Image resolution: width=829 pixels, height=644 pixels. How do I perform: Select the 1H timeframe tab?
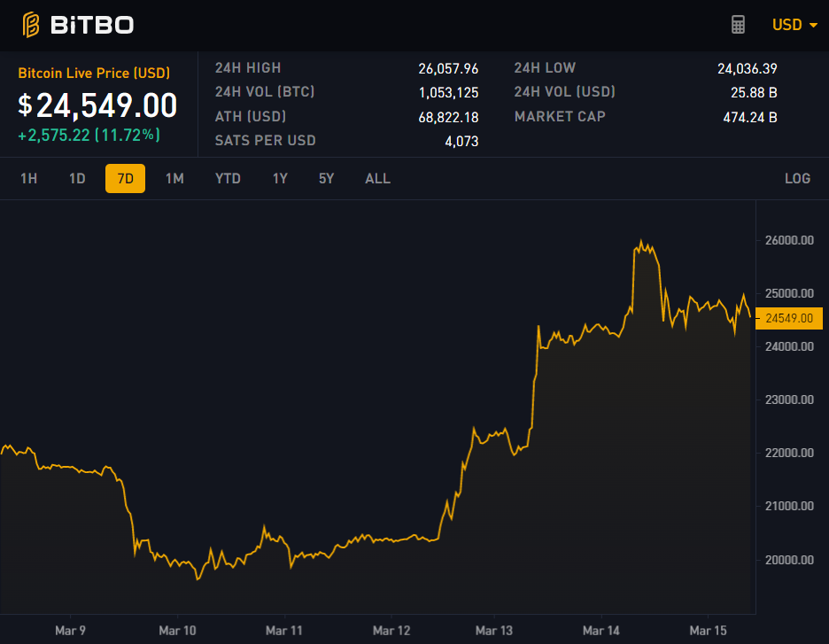tap(28, 179)
